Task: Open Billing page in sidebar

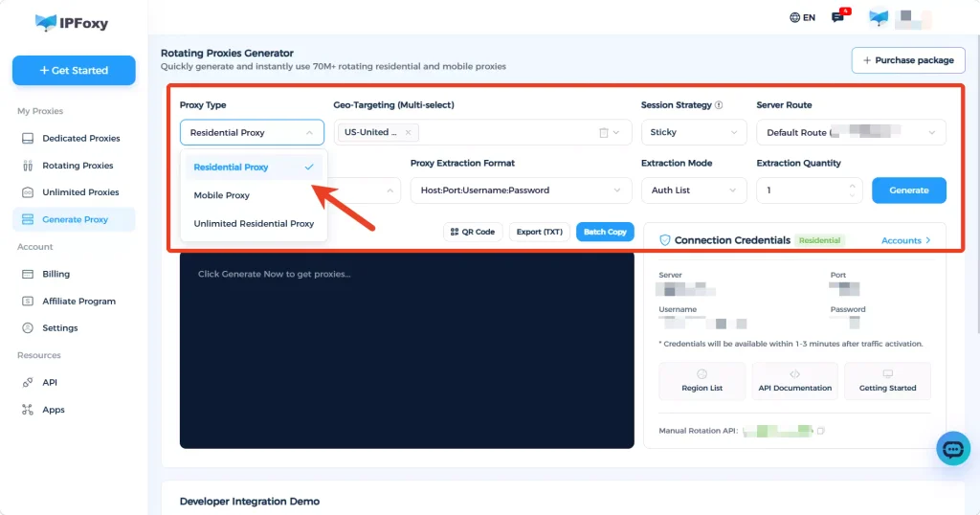Action: tap(74, 274)
